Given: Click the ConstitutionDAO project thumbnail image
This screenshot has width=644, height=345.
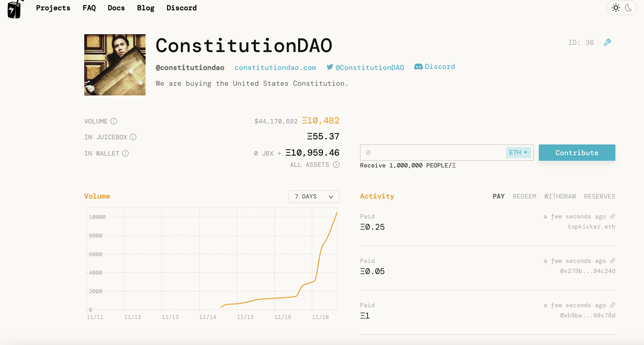Looking at the screenshot, I should pos(115,65).
